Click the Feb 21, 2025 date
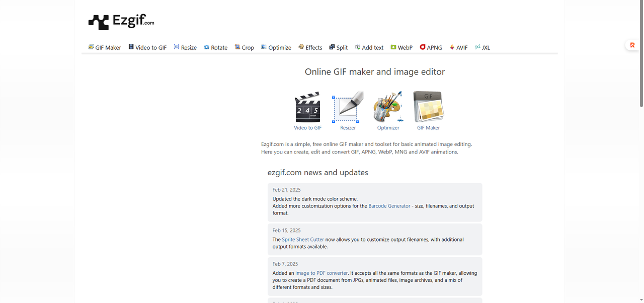The image size is (644, 303). (x=287, y=190)
